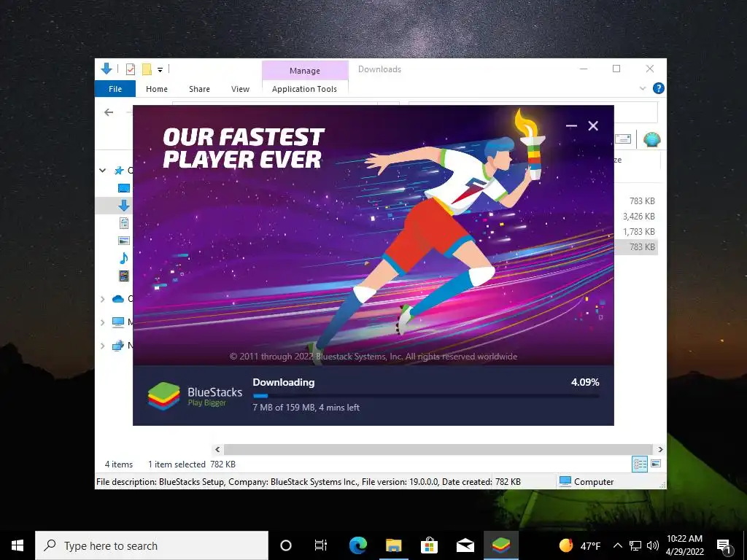Open network status tray icon
747x560 pixels.
point(635,545)
